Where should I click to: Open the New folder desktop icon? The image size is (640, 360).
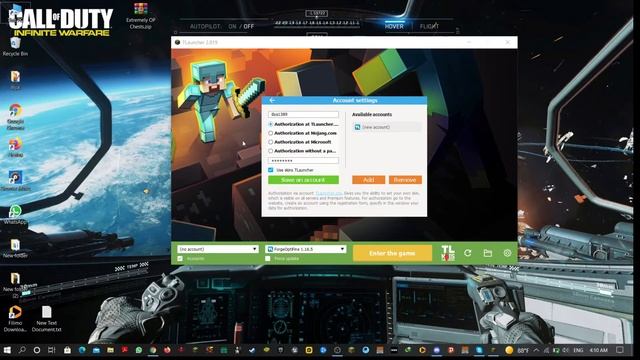(x=15, y=248)
